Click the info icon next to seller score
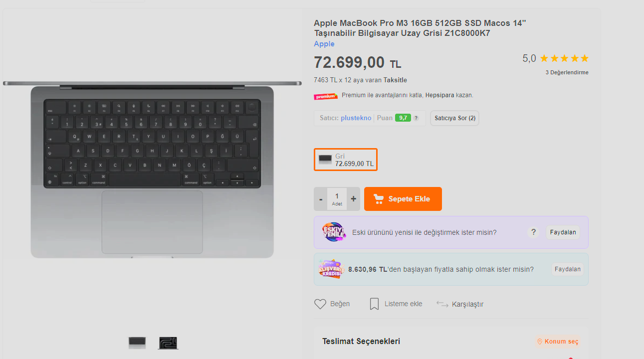 point(416,118)
